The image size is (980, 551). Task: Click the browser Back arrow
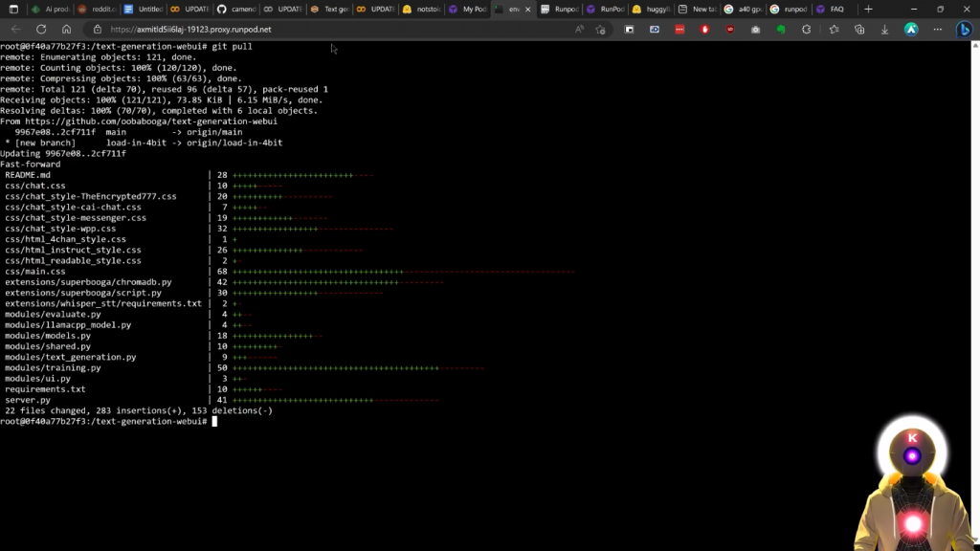coord(15,30)
